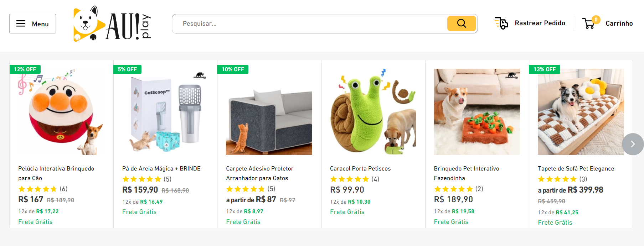Open the Rastrear Pedido link

540,23
